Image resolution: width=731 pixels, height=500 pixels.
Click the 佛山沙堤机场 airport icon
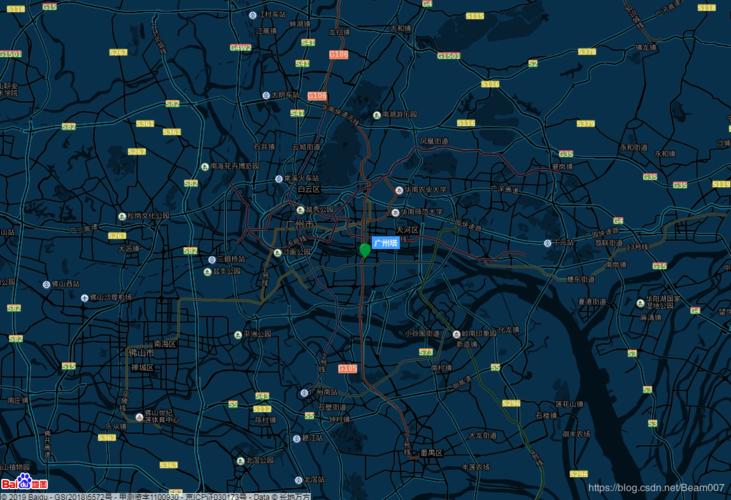[84, 298]
